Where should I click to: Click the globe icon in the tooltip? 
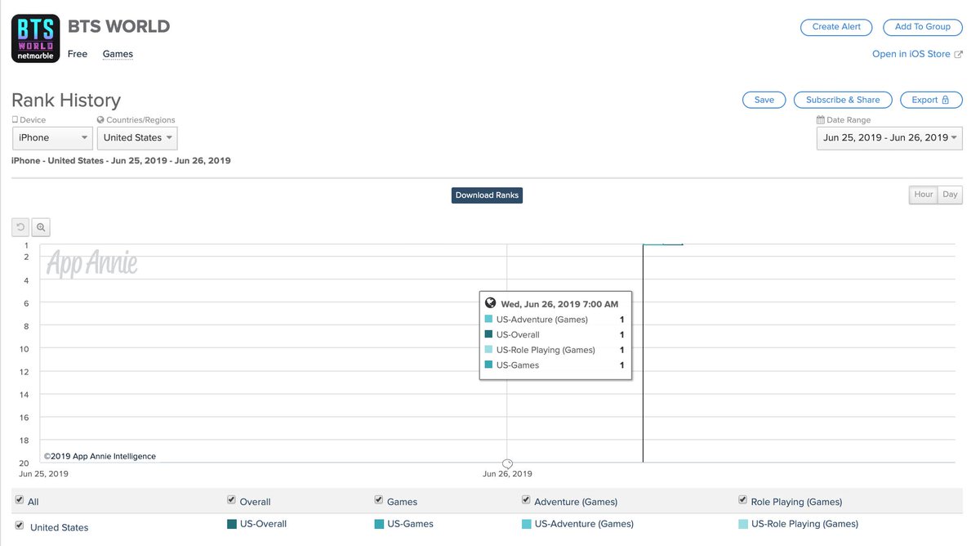pyautogui.click(x=490, y=303)
